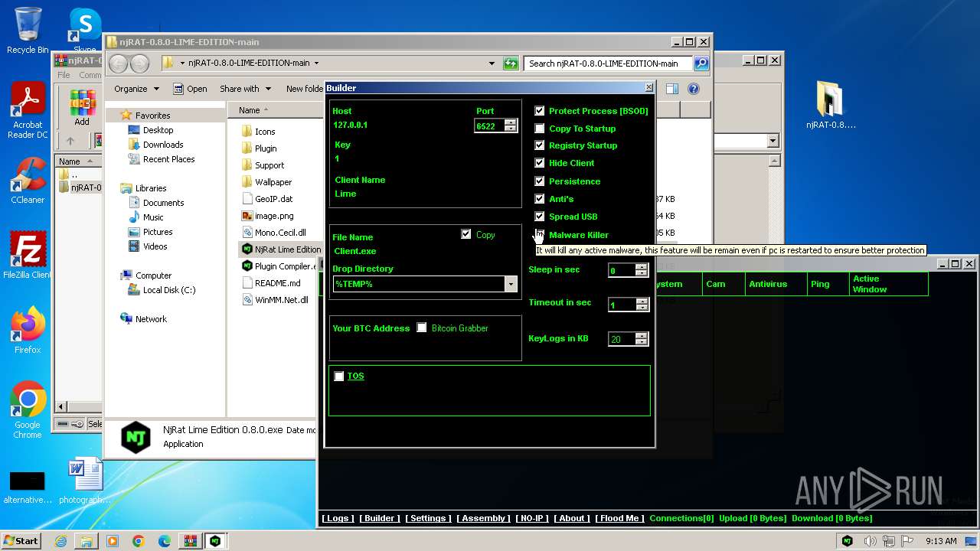Open the Recycle Bin desktop icon
Image resolution: width=980 pixels, height=551 pixels.
28,31
